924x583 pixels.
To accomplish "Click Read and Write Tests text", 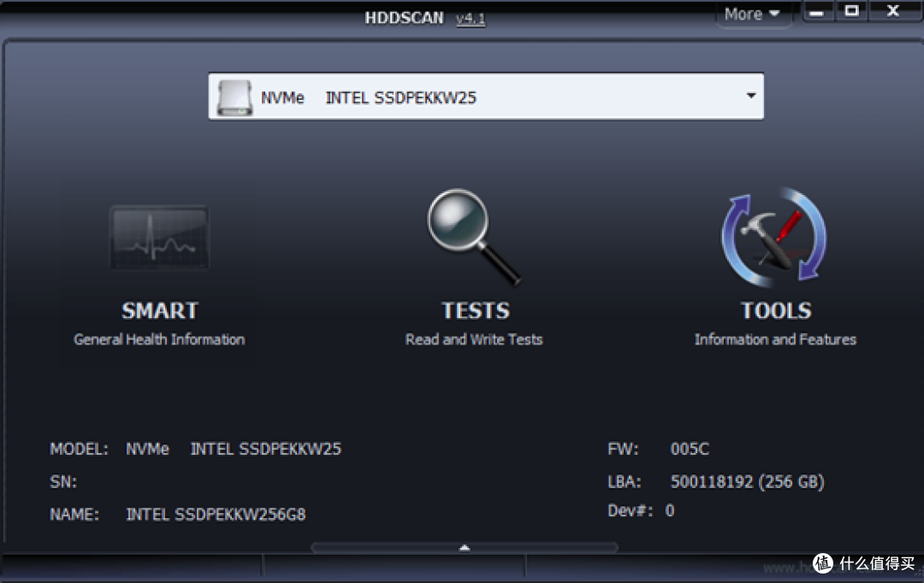I will (474, 339).
